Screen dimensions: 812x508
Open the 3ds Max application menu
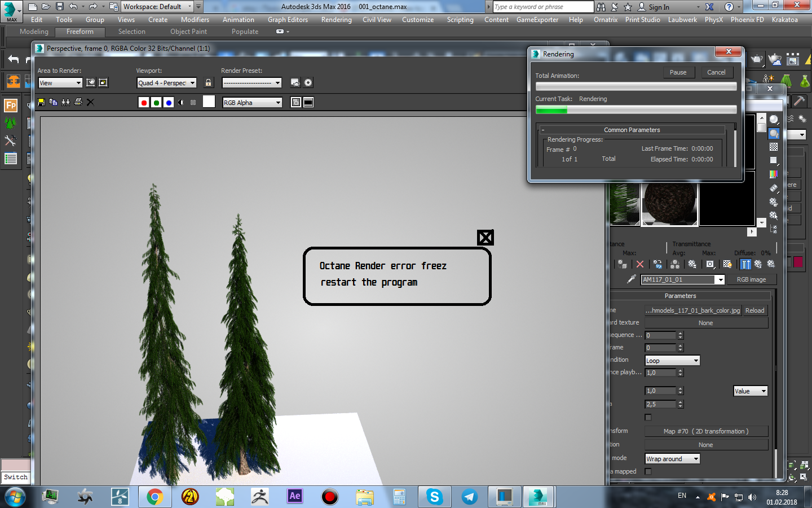[x=12, y=11]
